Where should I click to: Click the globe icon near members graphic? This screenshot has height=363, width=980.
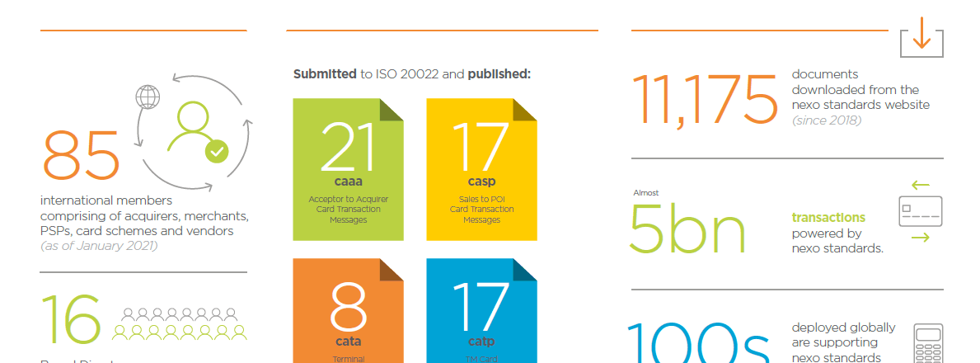click(148, 97)
